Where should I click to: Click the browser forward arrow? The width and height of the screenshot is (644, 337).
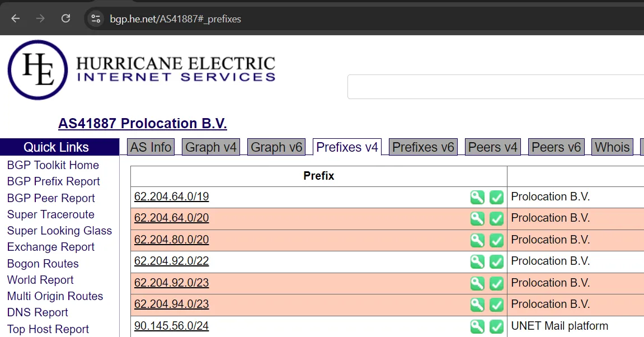[40, 18]
